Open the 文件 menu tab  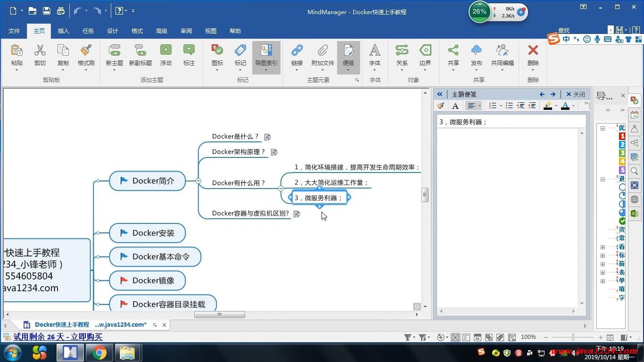pyautogui.click(x=14, y=31)
